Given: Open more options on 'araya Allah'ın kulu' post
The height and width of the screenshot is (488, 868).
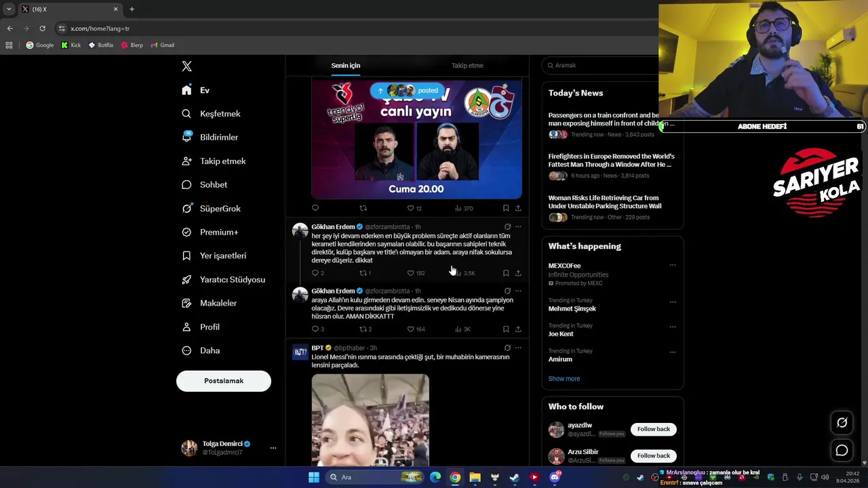Looking at the screenshot, I should [518, 291].
